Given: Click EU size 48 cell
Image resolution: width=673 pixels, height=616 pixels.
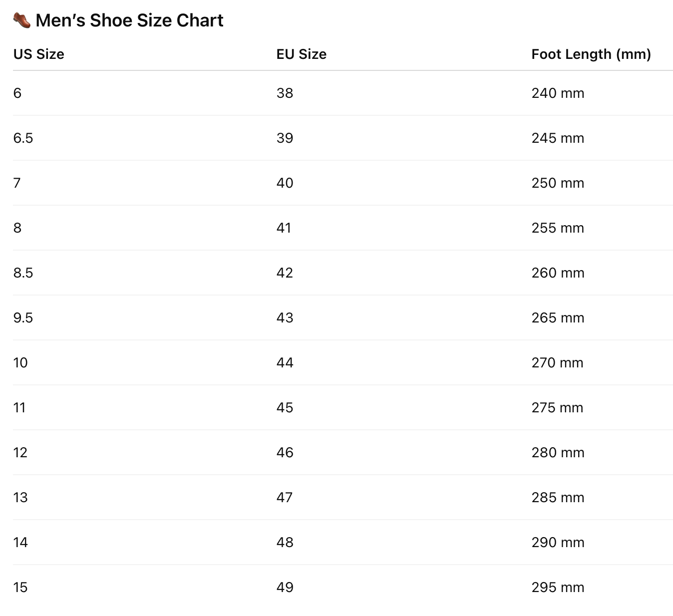Looking at the screenshot, I should pos(285,542).
